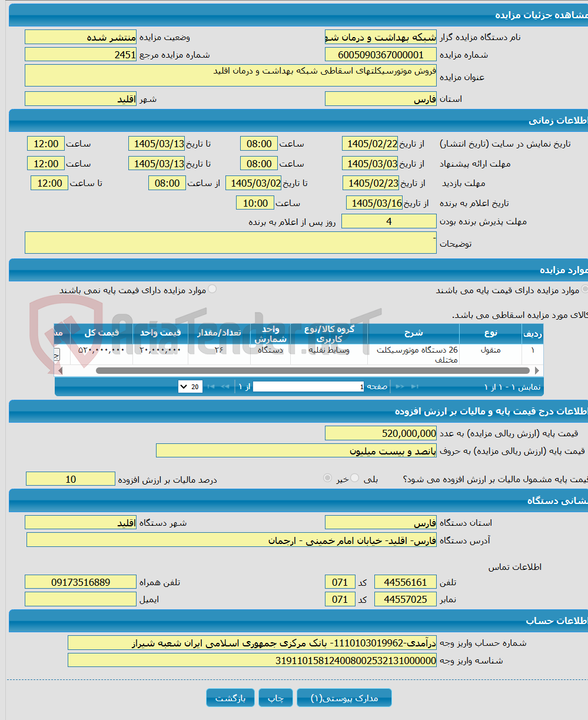Click the description (توضیحات) text area

coord(231,243)
